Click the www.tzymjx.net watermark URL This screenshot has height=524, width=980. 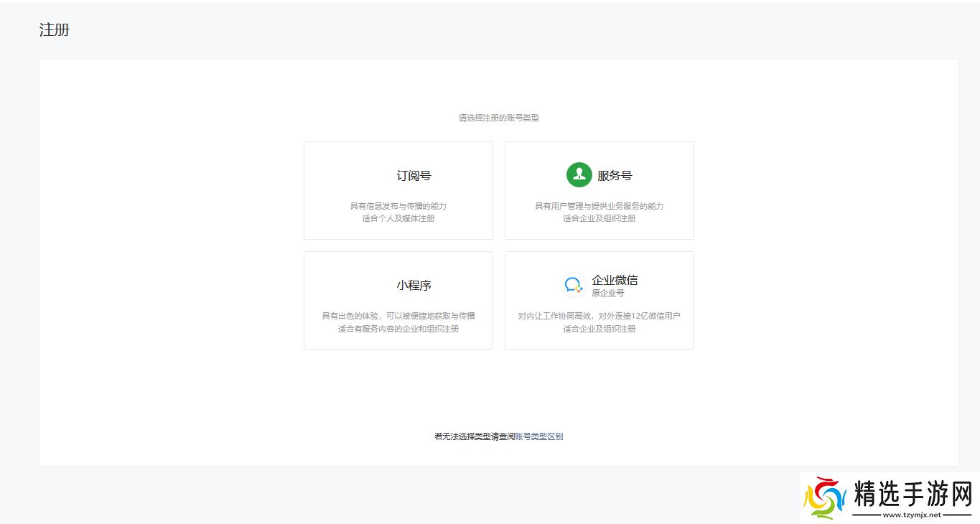[x=912, y=515]
